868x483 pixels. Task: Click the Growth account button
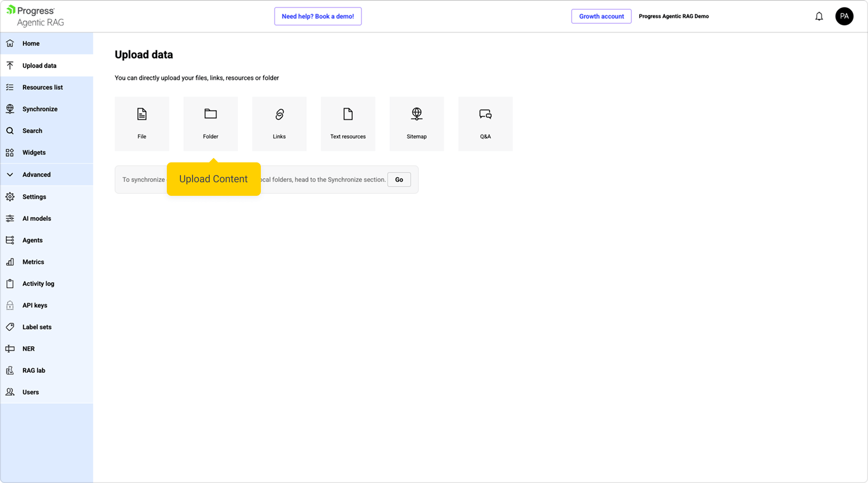pos(601,16)
